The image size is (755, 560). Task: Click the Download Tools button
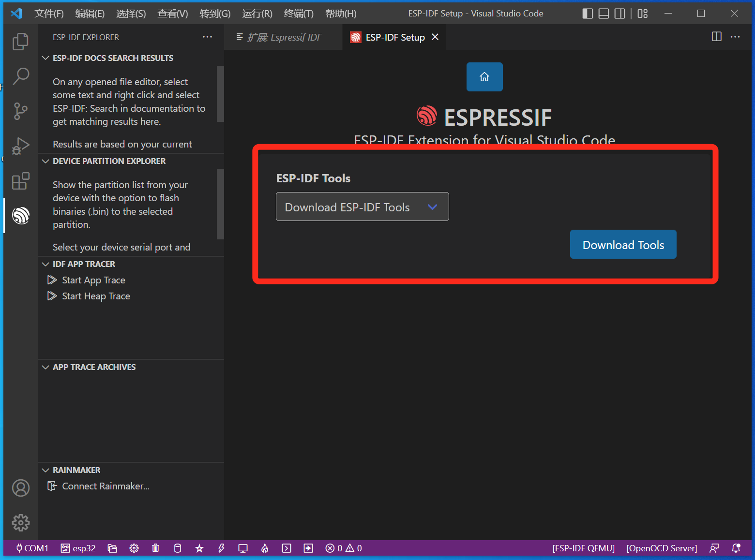coord(623,245)
